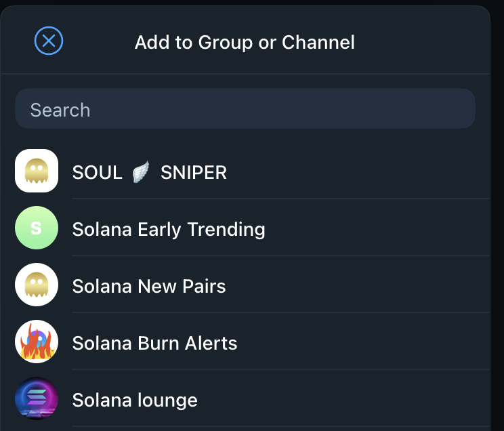
Task: Click the Solana New Pairs ghost avatar
Action: pos(37,285)
